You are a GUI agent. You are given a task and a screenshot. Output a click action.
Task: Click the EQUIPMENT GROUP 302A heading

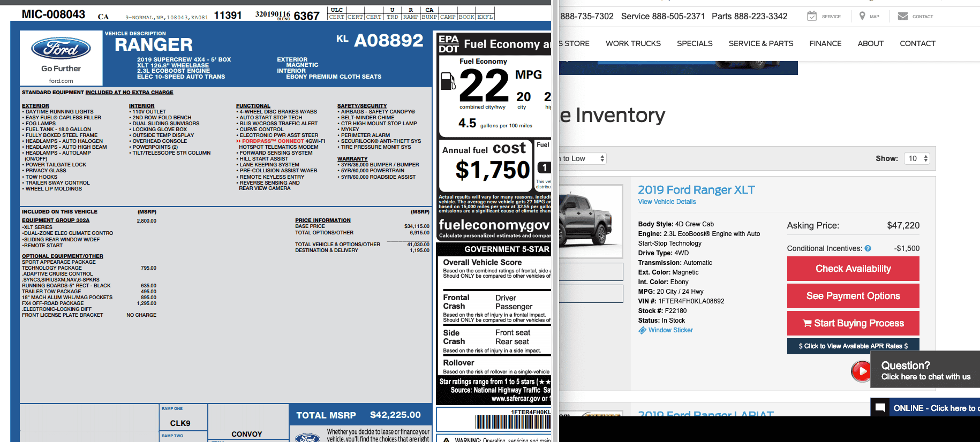pyautogui.click(x=56, y=220)
